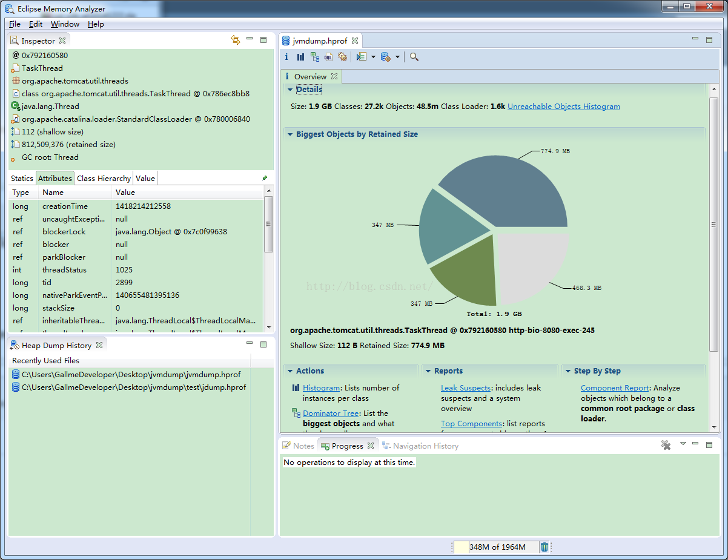The image size is (728, 560).
Task: Switch to the Value tab
Action: pyautogui.click(x=145, y=178)
